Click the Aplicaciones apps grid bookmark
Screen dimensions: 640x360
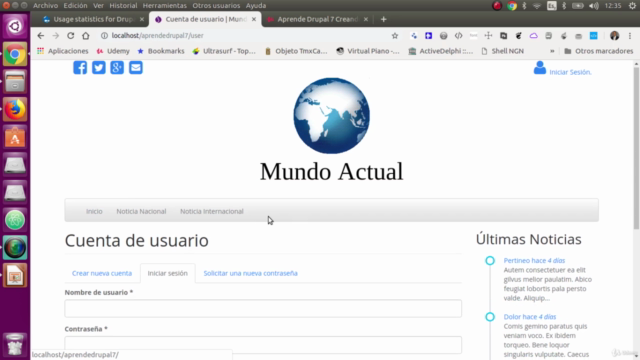point(62,51)
